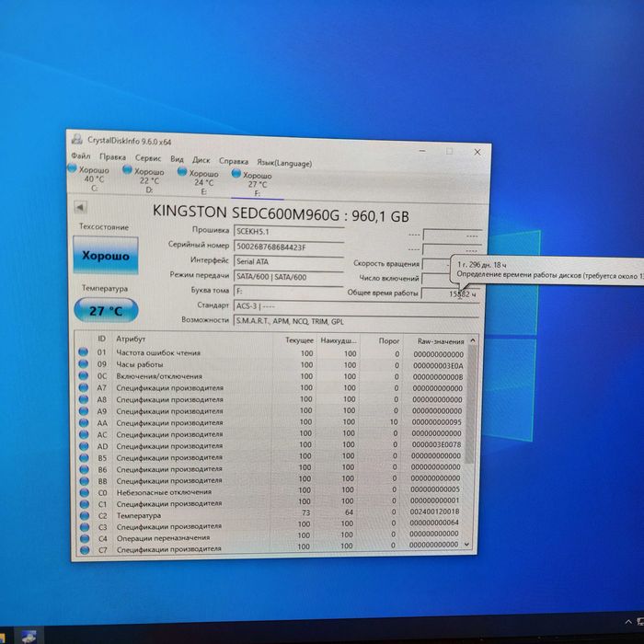Click status icon of attribute AC
The image size is (644, 644).
(84, 434)
